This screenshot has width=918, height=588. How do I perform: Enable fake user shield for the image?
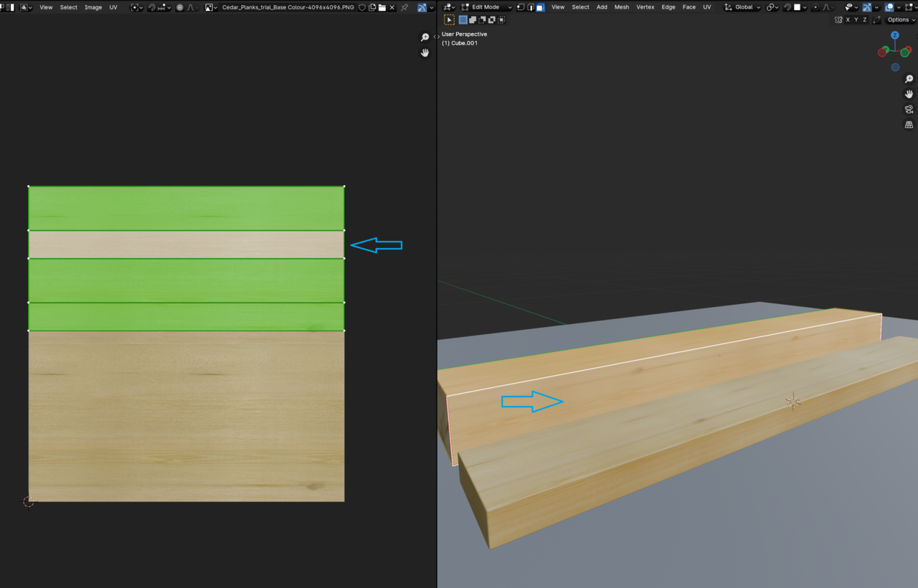[x=362, y=7]
